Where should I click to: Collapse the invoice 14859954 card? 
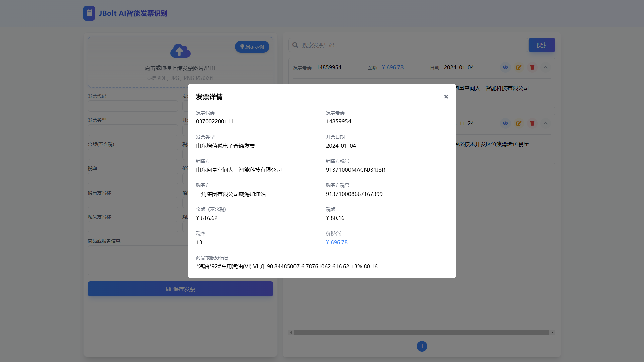point(545,67)
